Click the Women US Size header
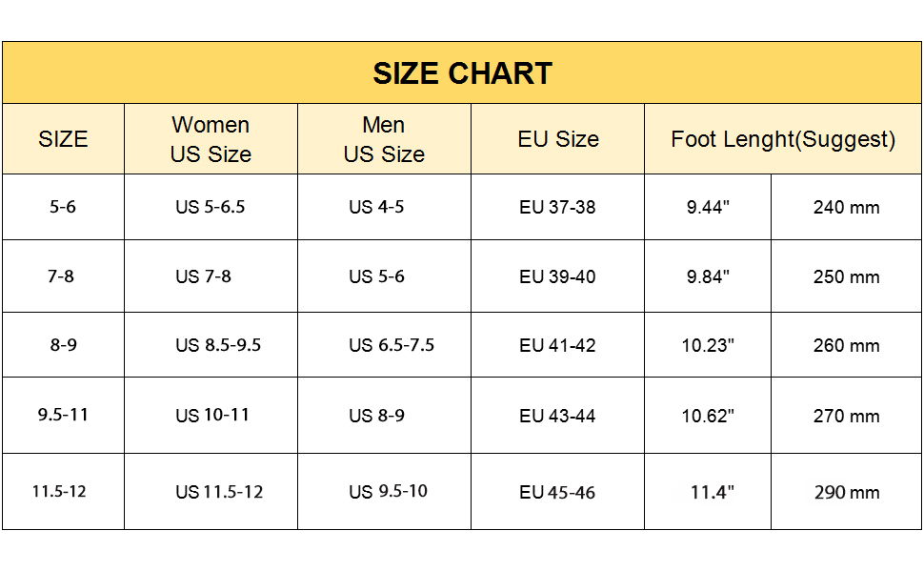The image size is (924, 572). [x=211, y=139]
